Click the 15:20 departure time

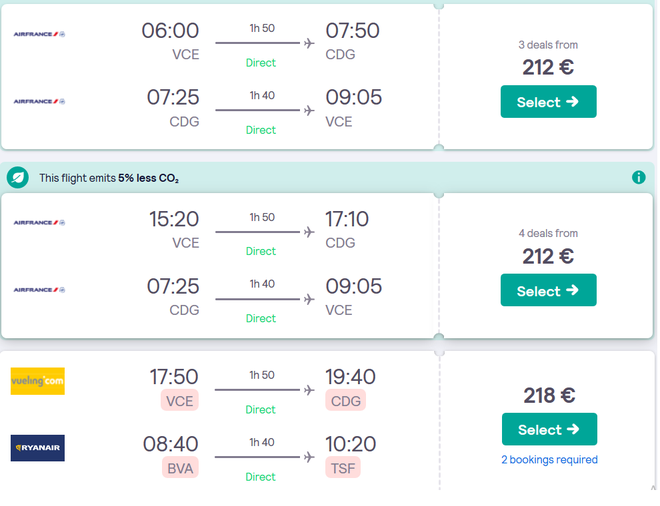[174, 219]
